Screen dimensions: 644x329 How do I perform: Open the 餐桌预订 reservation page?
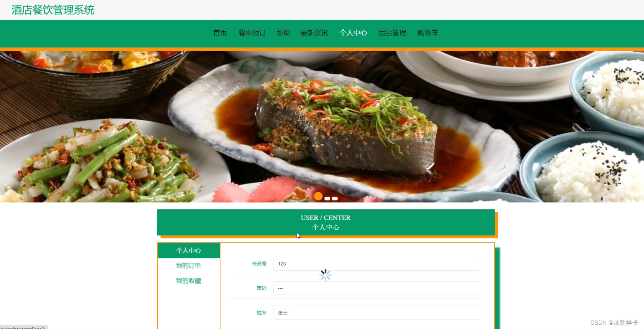(x=252, y=33)
